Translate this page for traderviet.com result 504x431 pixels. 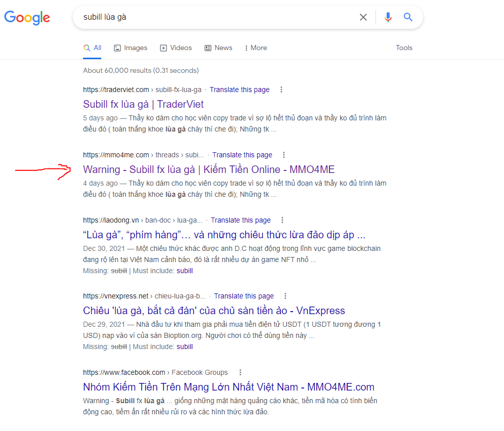pos(240,90)
